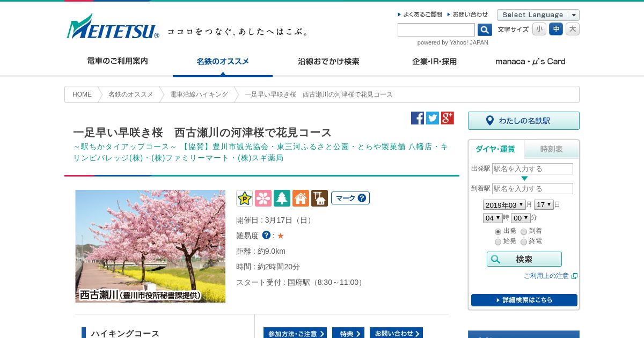Image resolution: width=644 pixels, height=338 pixels.
Task: Open the マーク help button
Action: coord(350,198)
